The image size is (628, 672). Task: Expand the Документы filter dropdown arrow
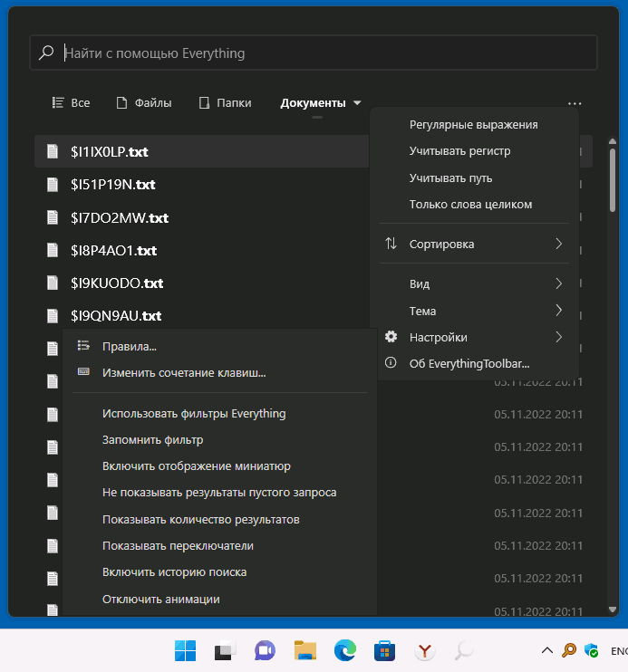(x=357, y=103)
